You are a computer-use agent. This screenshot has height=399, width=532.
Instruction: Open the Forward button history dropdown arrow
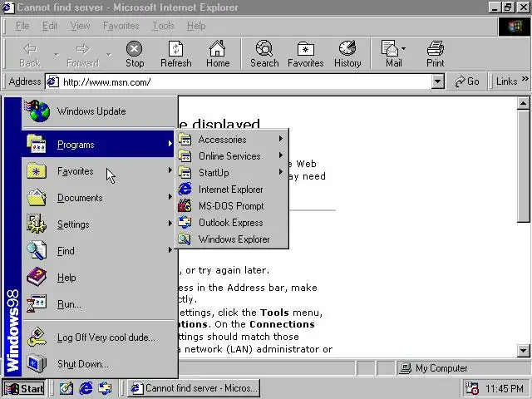pos(109,54)
